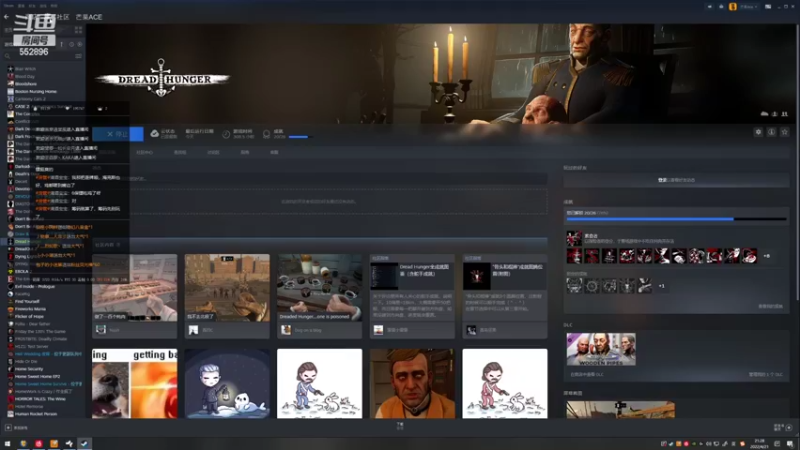Open the Windows Start menu

coord(7,443)
